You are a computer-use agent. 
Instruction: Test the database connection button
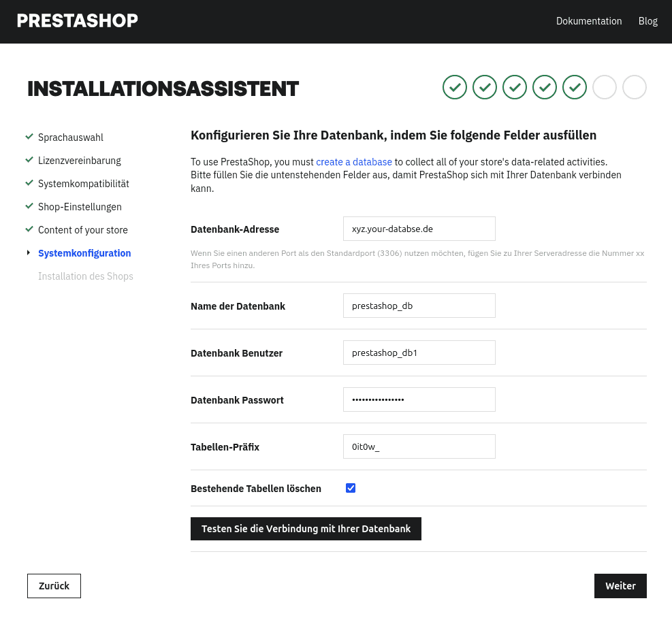tap(306, 529)
